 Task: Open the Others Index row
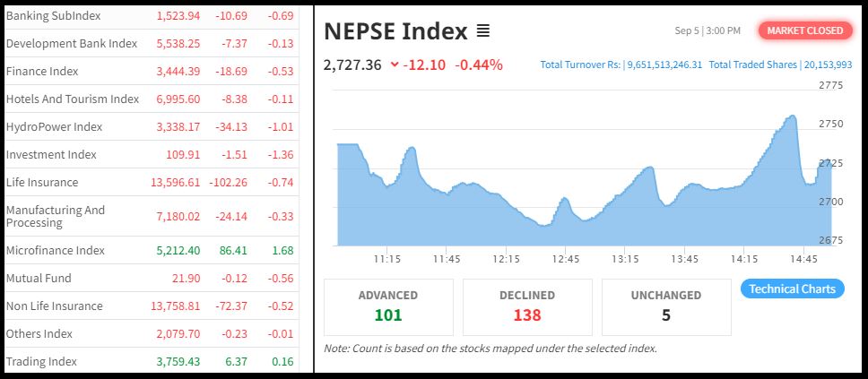41,333
